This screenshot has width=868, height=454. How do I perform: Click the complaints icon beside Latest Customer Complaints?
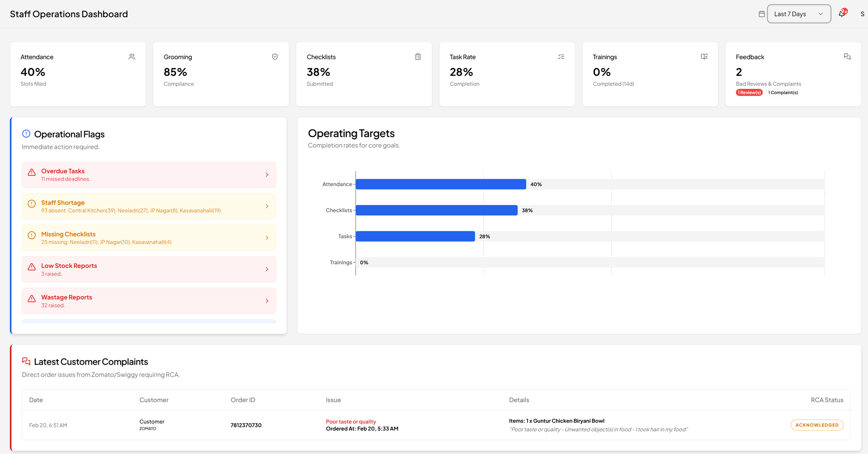(26, 361)
